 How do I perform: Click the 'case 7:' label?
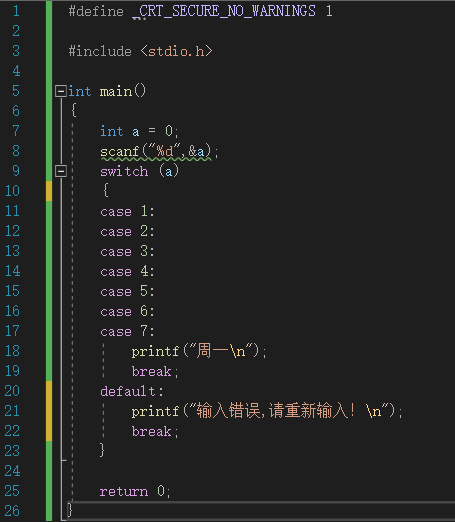[127, 331]
